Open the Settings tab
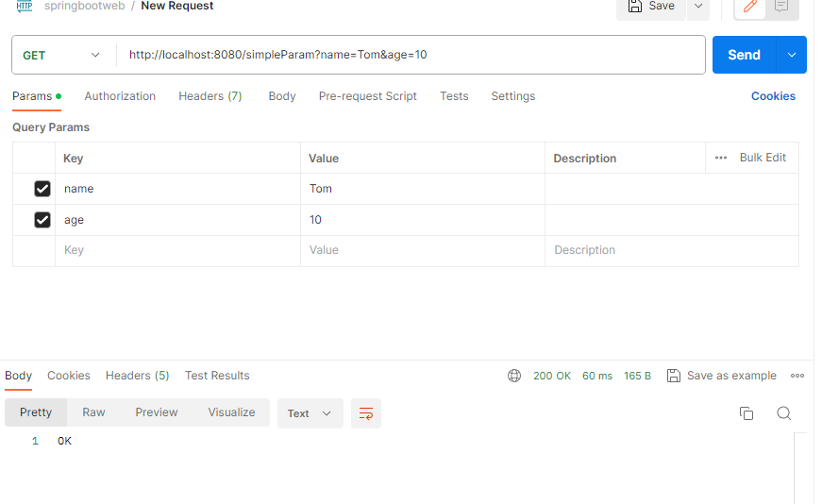Image resolution: width=822 pixels, height=504 pixels. [513, 96]
